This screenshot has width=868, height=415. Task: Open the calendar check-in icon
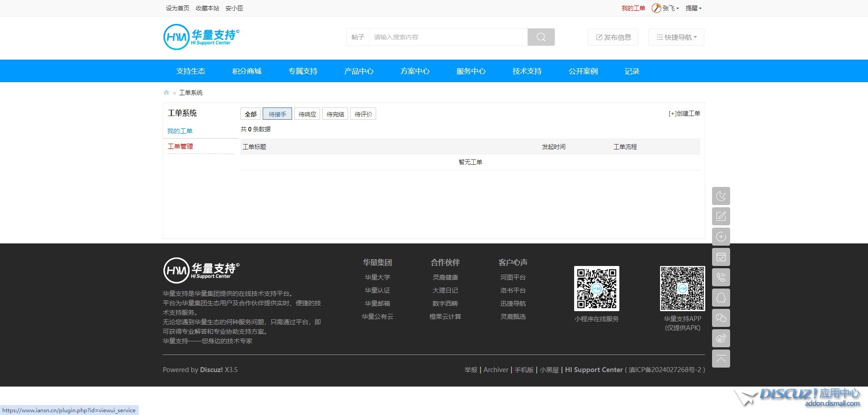(x=721, y=257)
